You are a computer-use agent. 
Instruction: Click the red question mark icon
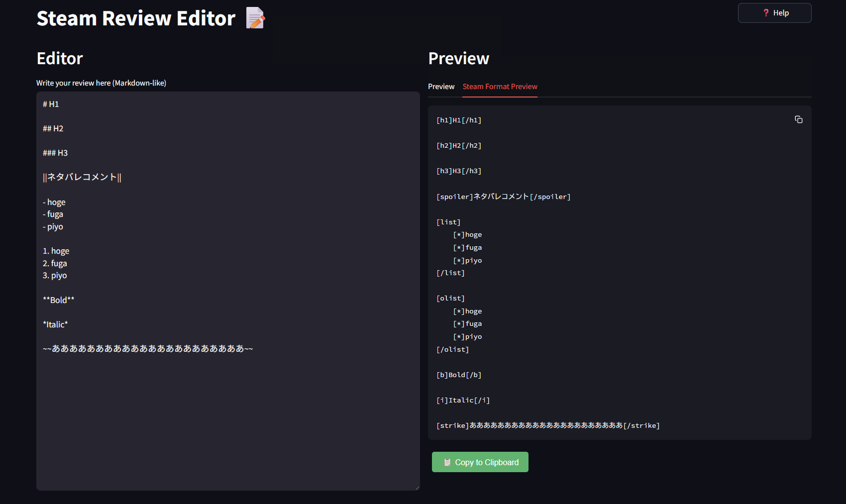[766, 13]
